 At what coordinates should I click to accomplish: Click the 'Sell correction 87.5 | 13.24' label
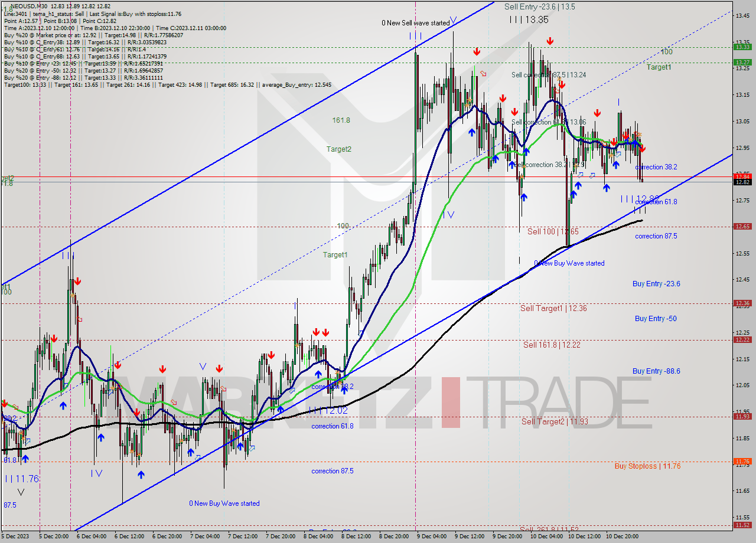coord(549,75)
